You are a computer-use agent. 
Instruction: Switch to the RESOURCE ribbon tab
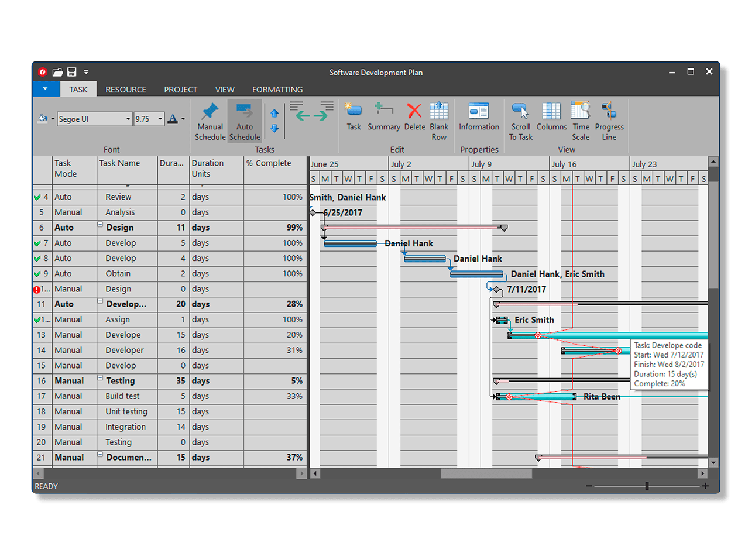click(x=125, y=89)
